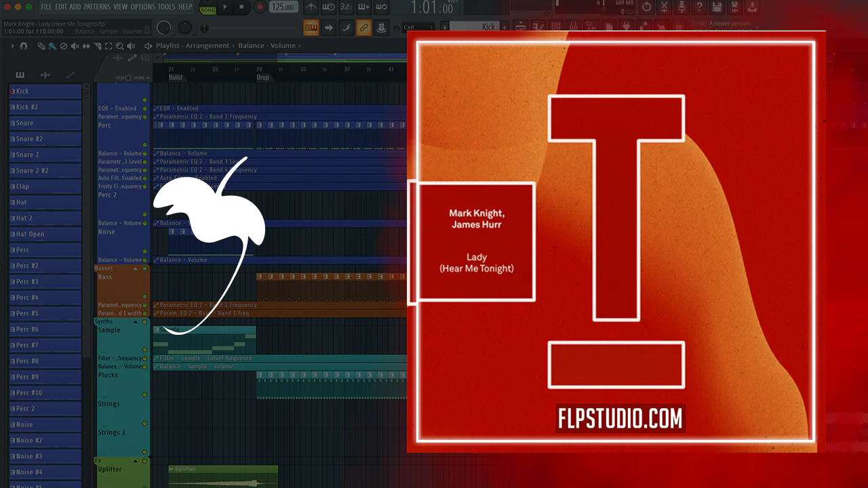Toggle loop recording icon
The width and height of the screenshot is (868, 488).
pos(381,7)
